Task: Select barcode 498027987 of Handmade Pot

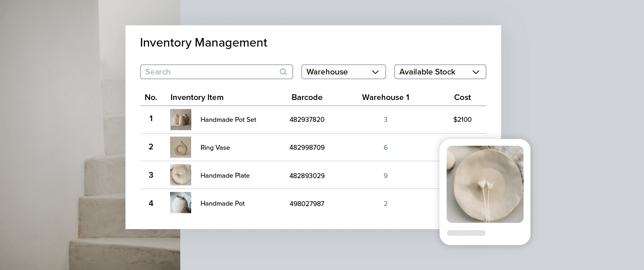Action: pos(307,204)
